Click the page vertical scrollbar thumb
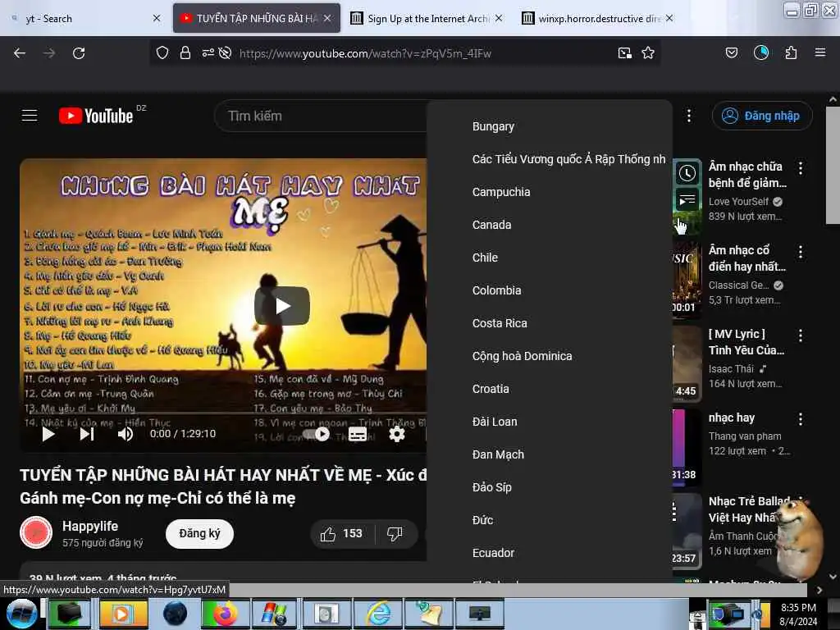840x630 pixels. [833, 165]
